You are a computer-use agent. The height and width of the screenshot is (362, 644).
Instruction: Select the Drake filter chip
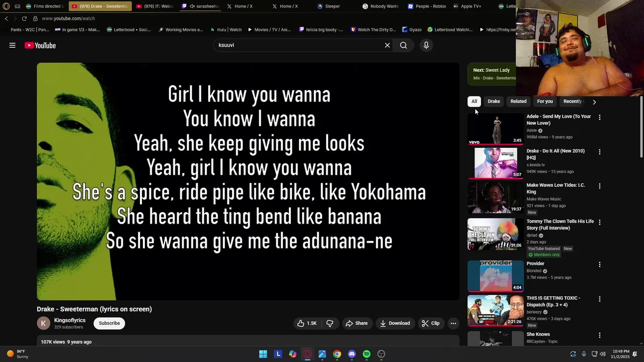(494, 102)
